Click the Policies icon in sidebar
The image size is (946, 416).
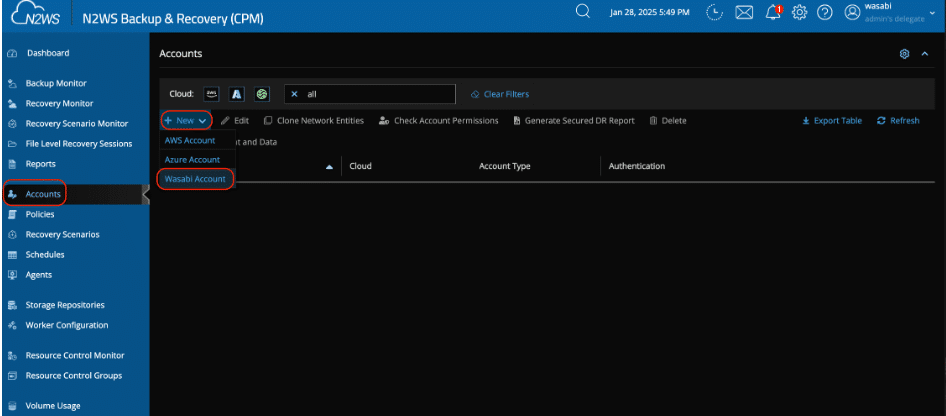point(11,215)
